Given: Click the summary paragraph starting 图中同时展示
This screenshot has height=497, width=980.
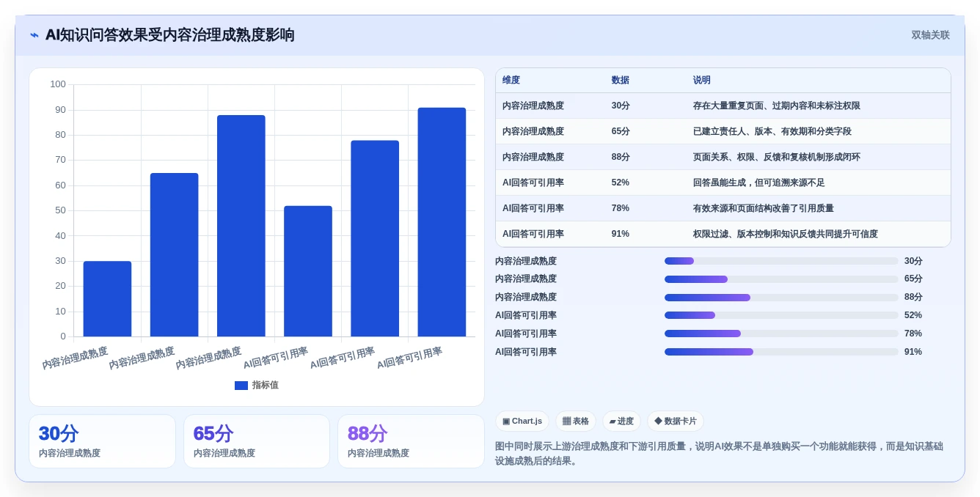Looking at the screenshot, I should point(719,453).
